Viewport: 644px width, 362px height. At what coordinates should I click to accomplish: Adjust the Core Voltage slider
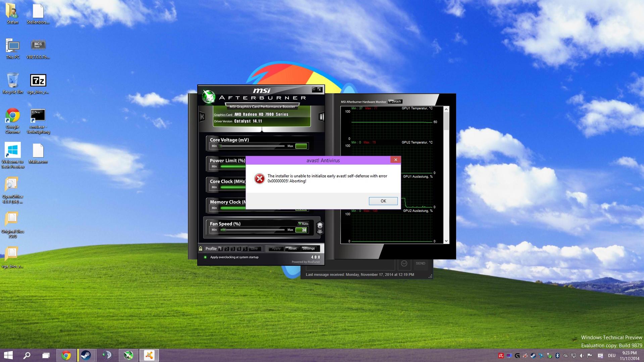pos(252,146)
